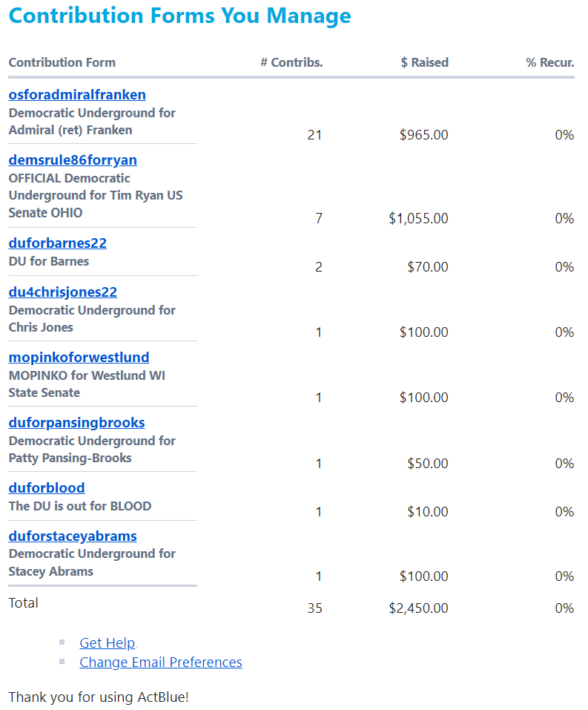The height and width of the screenshot is (710, 588).
Task: Open the duforstaceyabrams contribution form
Action: (x=73, y=536)
